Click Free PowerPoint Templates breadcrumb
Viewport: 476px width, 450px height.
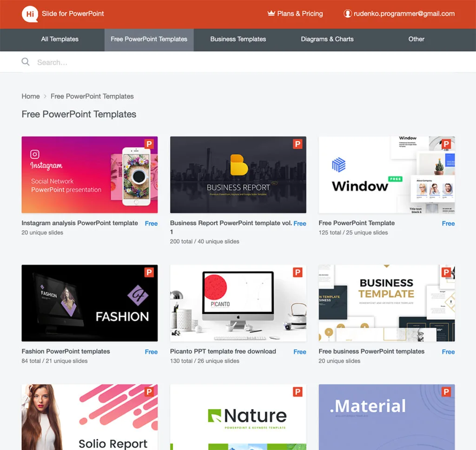pos(92,96)
